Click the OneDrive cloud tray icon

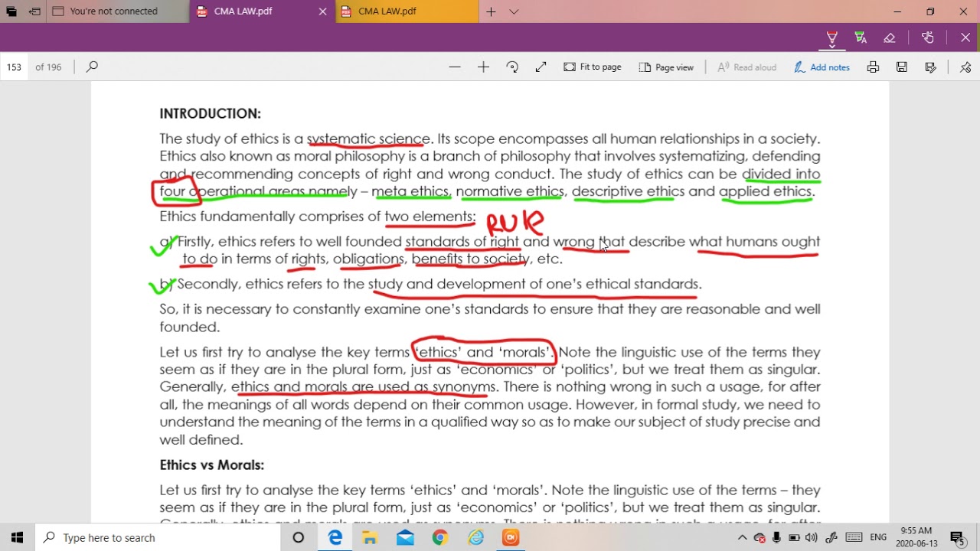759,537
